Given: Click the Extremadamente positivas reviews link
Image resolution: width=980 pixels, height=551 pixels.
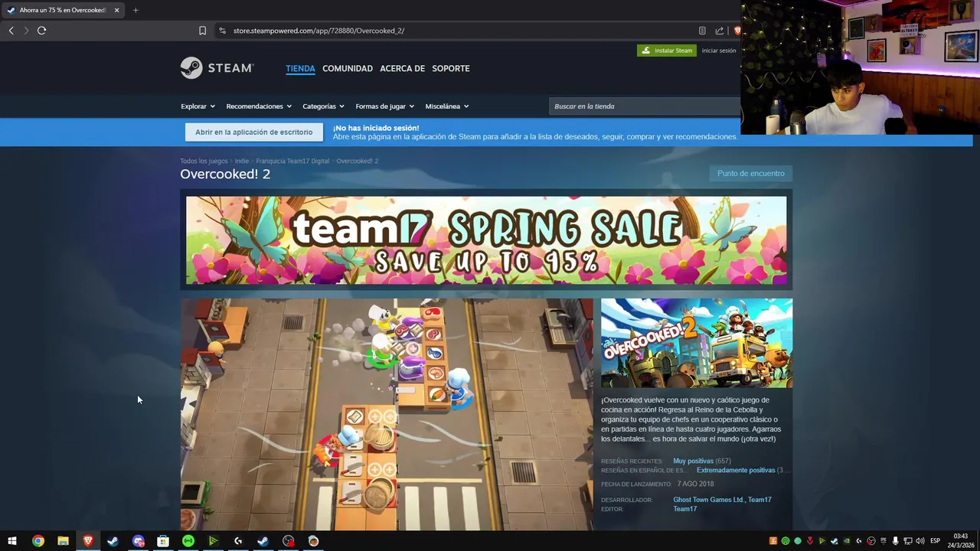Looking at the screenshot, I should [736, 471].
